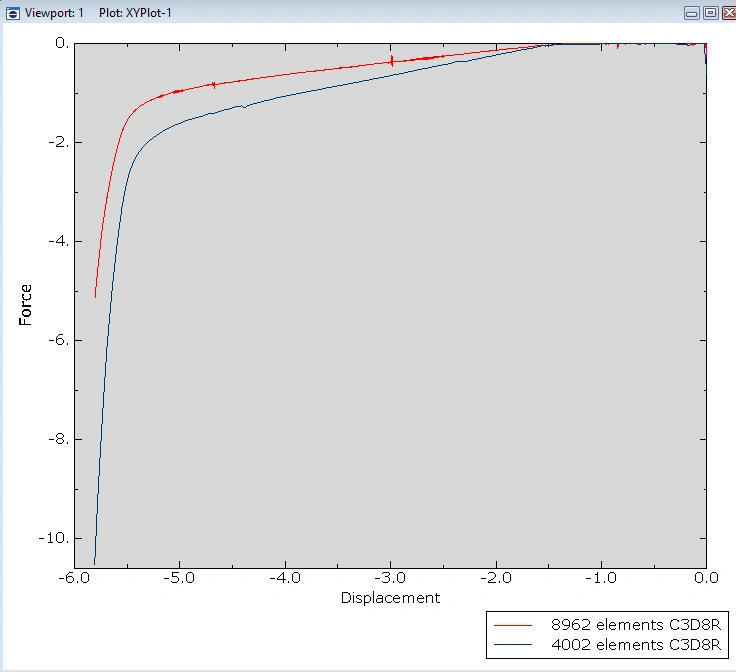Click Y-axis tick label -2.
Viewport: 736px width, 672px height.
point(59,142)
